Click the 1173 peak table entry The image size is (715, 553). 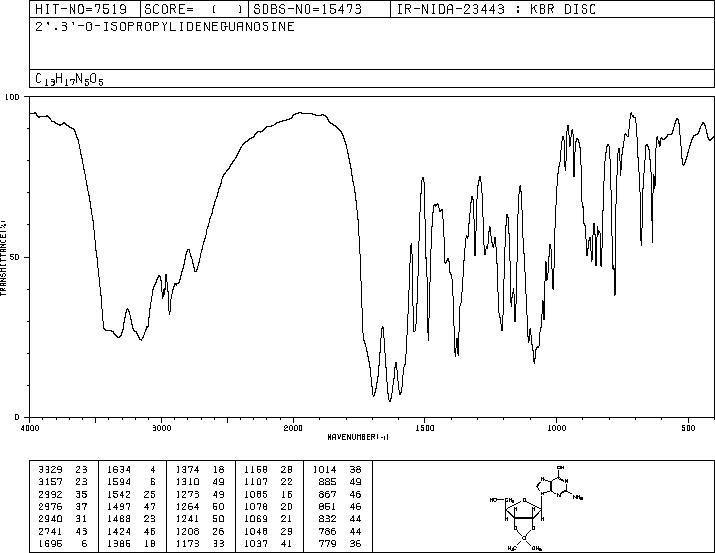[x=187, y=543]
